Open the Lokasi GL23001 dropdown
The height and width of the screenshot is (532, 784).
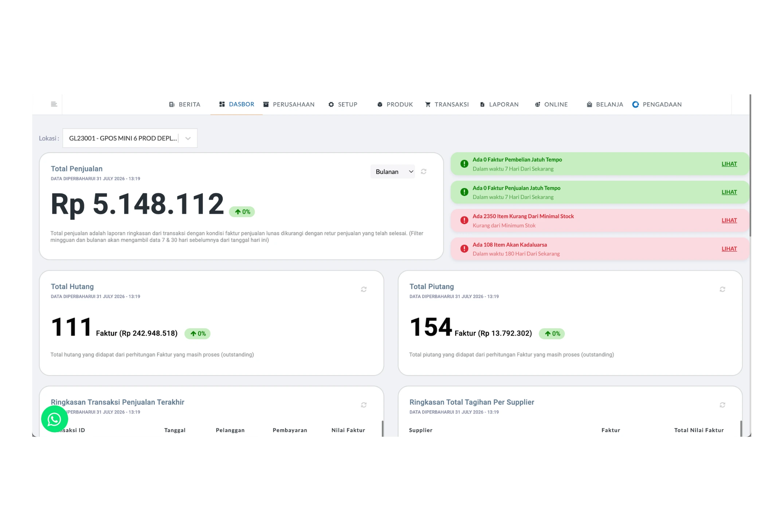coord(130,138)
